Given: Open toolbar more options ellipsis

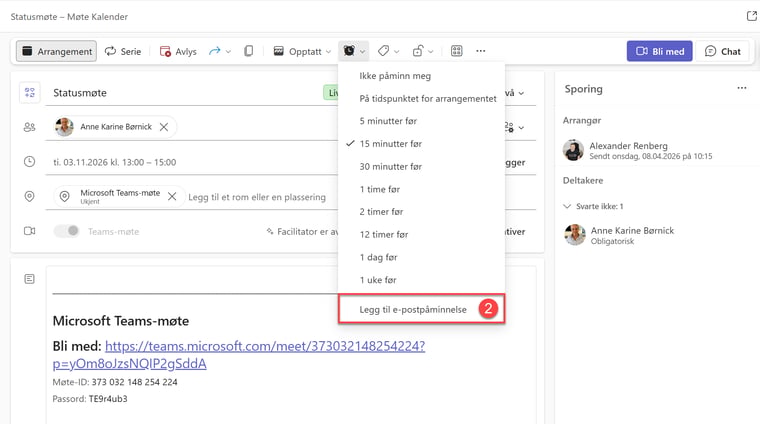Looking at the screenshot, I should tap(480, 51).
